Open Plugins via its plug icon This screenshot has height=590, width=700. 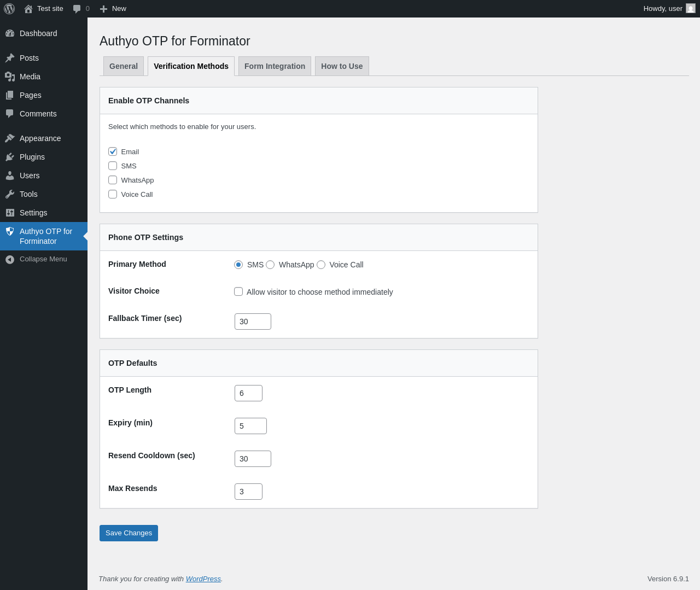tap(10, 157)
